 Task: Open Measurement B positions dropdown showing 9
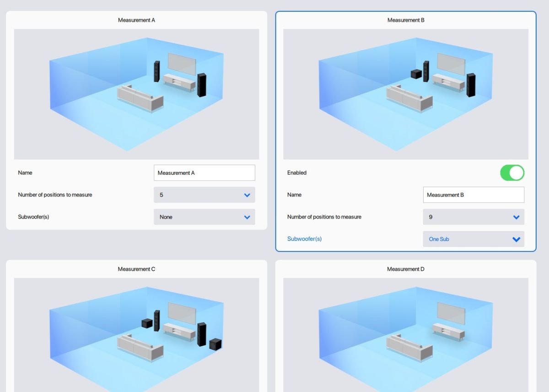click(474, 217)
